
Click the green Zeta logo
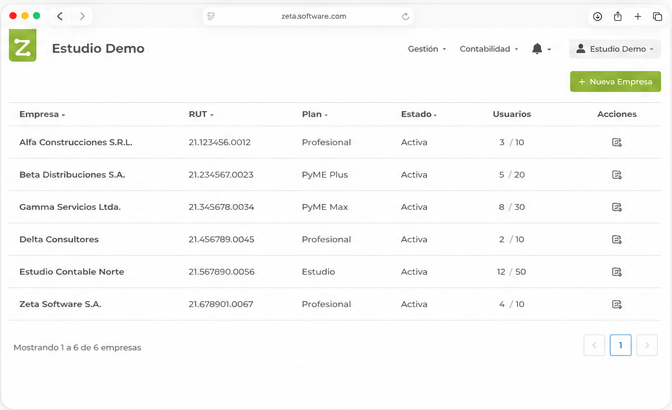(x=23, y=45)
